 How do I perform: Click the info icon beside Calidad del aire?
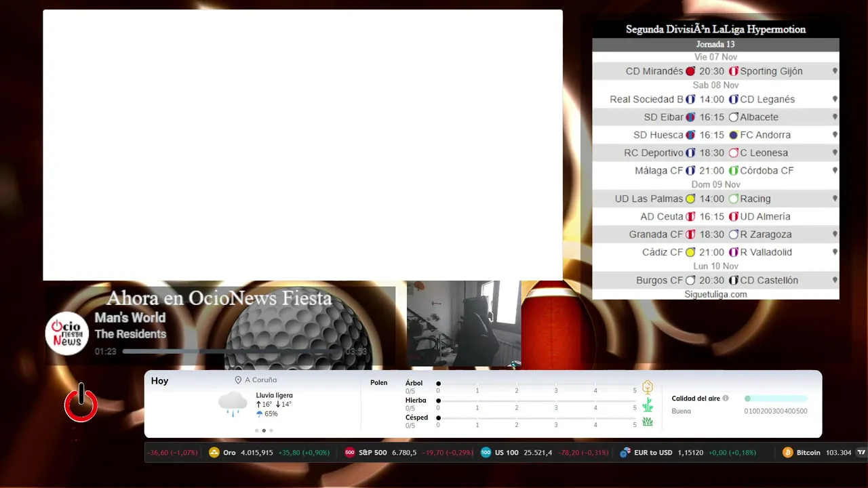coord(726,399)
